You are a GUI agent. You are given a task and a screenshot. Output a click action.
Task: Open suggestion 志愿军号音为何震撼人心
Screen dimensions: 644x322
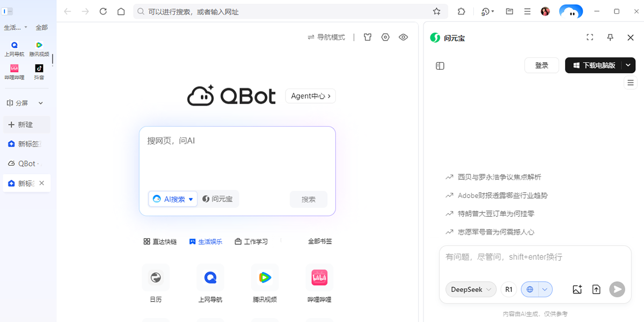point(489,232)
